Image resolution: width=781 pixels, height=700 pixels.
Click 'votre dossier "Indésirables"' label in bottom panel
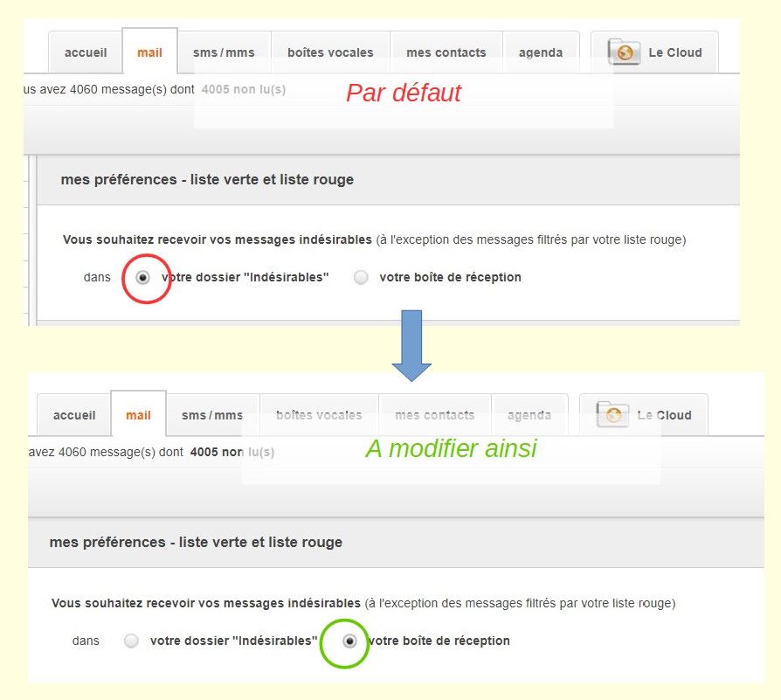pos(233,641)
